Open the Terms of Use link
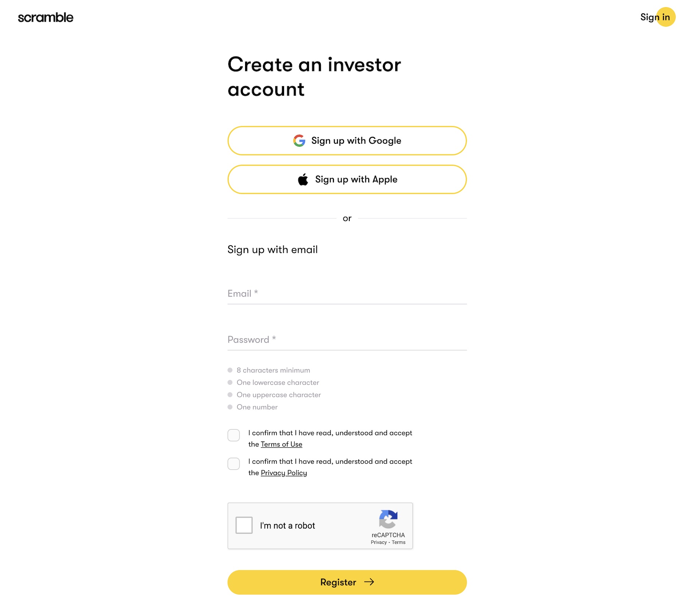 (281, 444)
